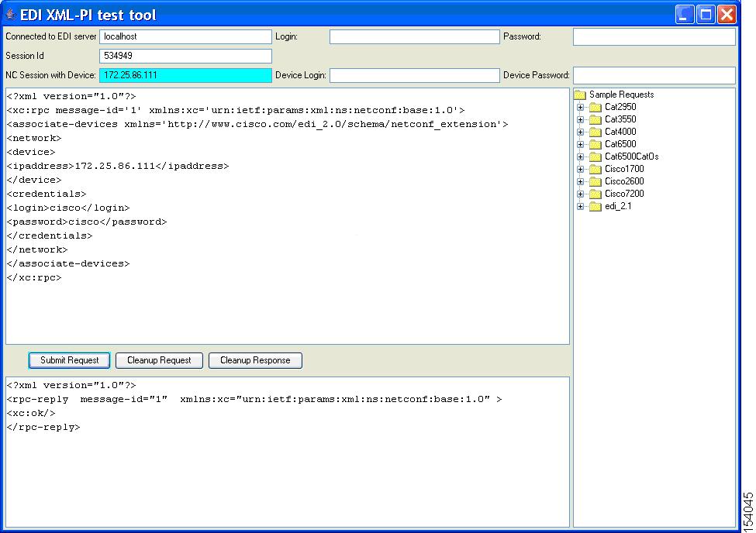Select the Cat4000 tree label
This screenshot has width=756, height=533.
pyautogui.click(x=620, y=132)
